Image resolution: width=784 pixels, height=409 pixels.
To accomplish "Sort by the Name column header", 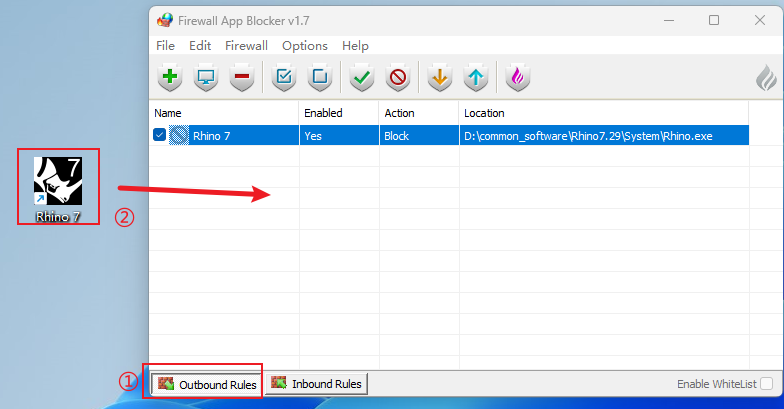I will coord(224,113).
